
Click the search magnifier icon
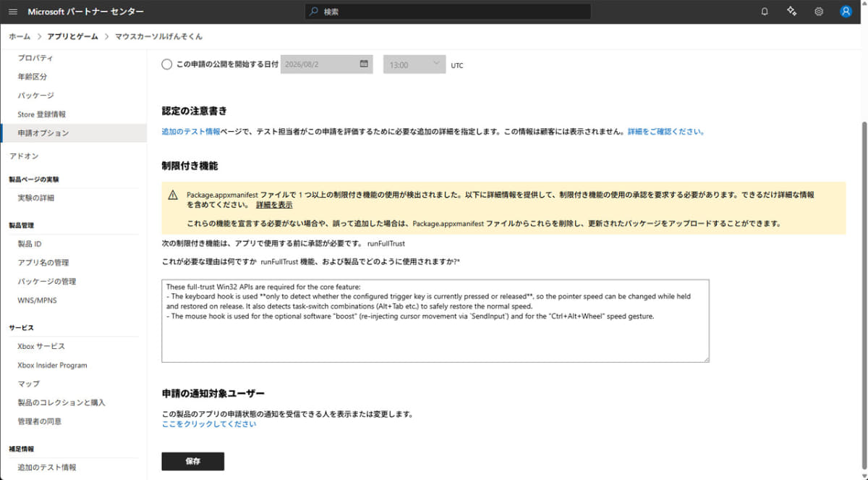(x=312, y=12)
